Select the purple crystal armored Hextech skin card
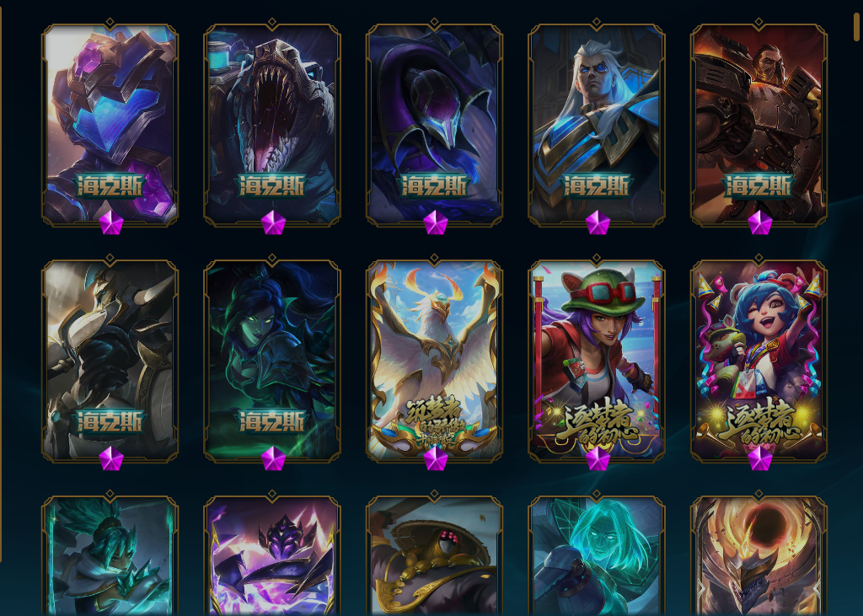 click(110, 124)
